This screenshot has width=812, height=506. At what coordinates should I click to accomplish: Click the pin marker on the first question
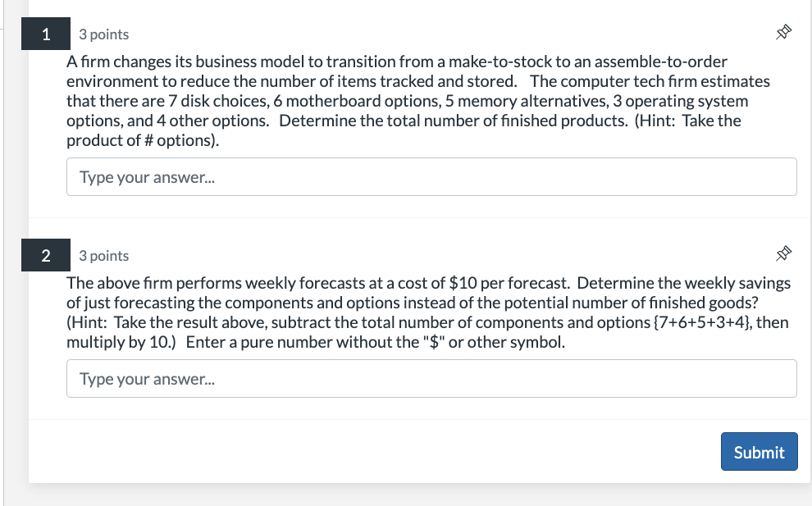click(x=783, y=30)
